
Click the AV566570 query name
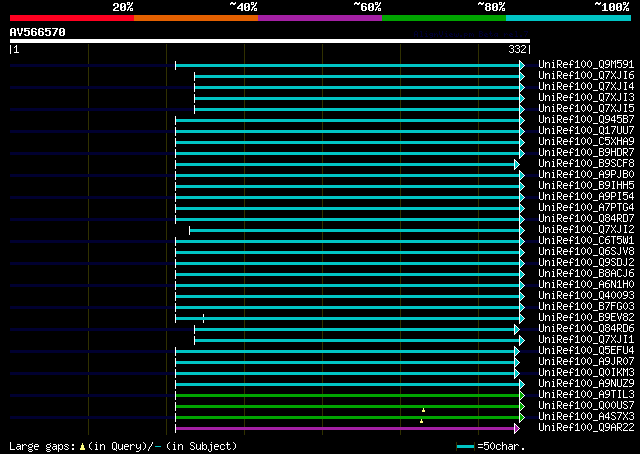point(38,32)
